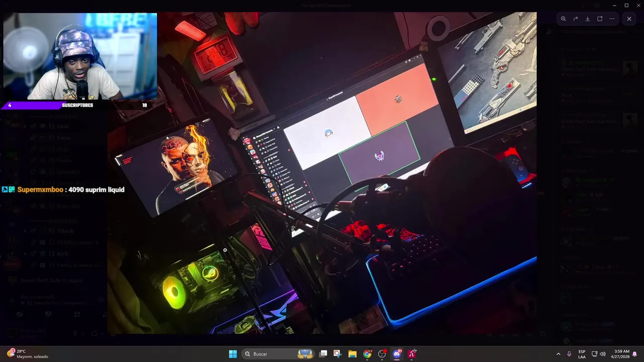Open the image in browser icon
Image resolution: width=644 pixels, height=362 pixels.
(600, 19)
